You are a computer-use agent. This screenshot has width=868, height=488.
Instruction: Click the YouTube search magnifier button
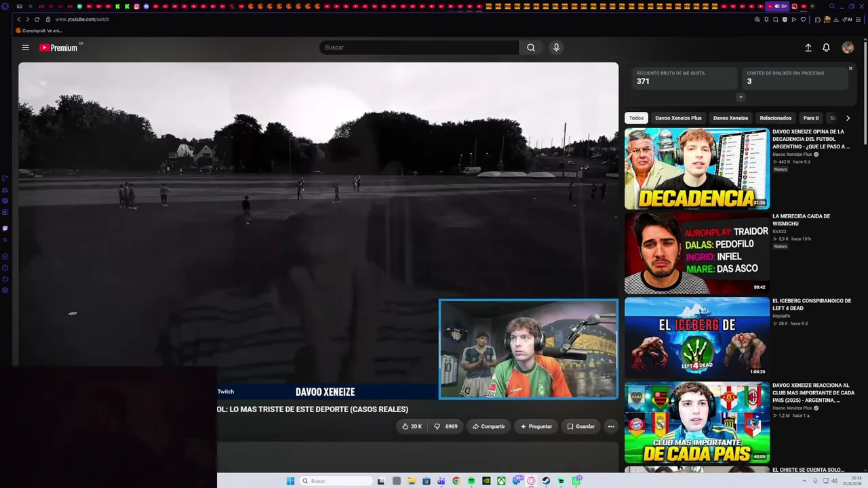pyautogui.click(x=531, y=47)
